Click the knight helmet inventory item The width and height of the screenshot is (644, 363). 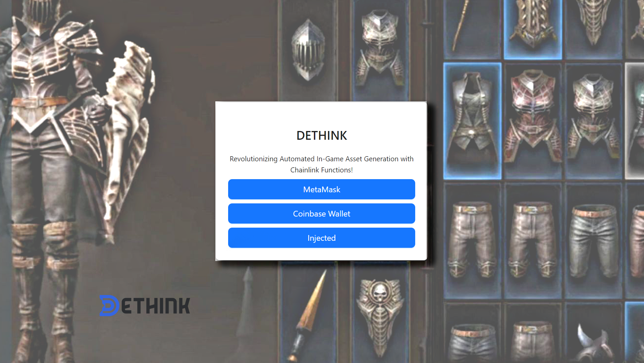pyautogui.click(x=308, y=50)
